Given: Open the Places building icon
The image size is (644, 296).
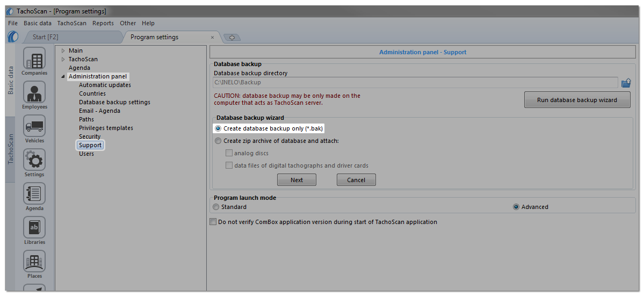Looking at the screenshot, I should pos(34,261).
